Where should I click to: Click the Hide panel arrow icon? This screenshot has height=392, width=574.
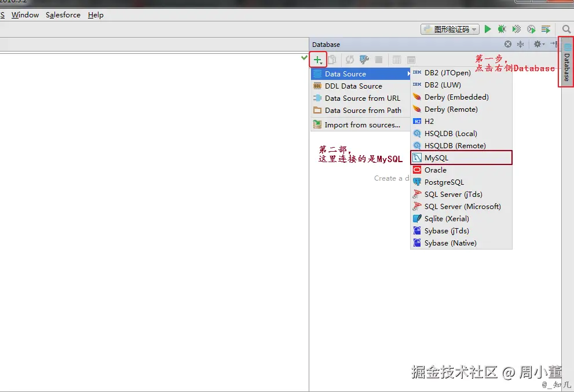pos(554,44)
